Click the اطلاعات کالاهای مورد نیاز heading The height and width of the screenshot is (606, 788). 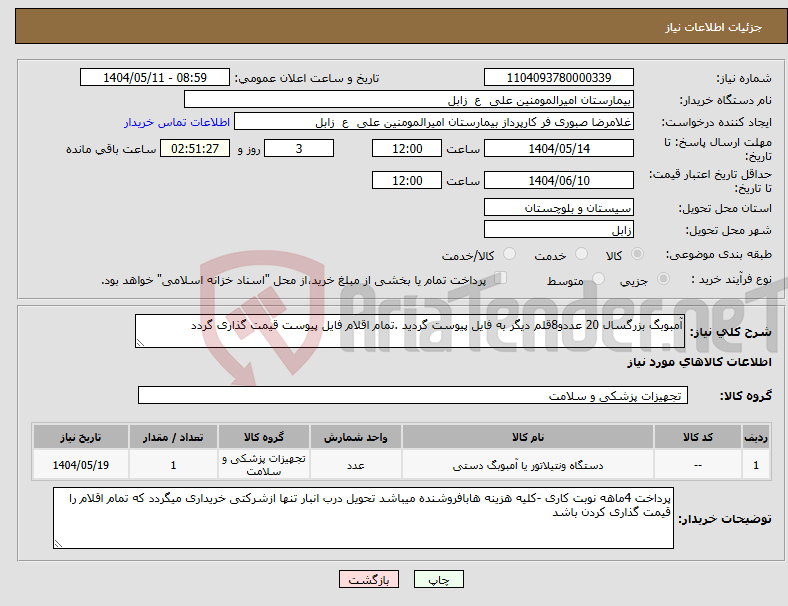(x=699, y=362)
